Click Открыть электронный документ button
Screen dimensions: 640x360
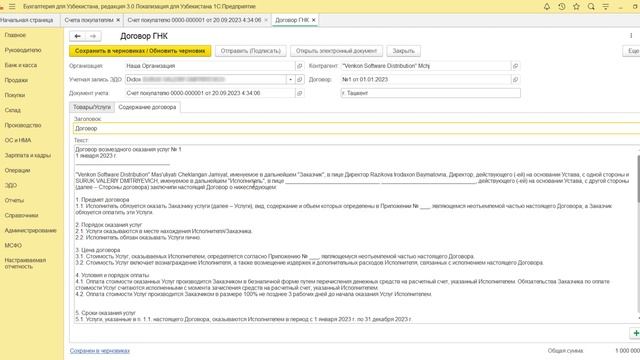point(336,51)
